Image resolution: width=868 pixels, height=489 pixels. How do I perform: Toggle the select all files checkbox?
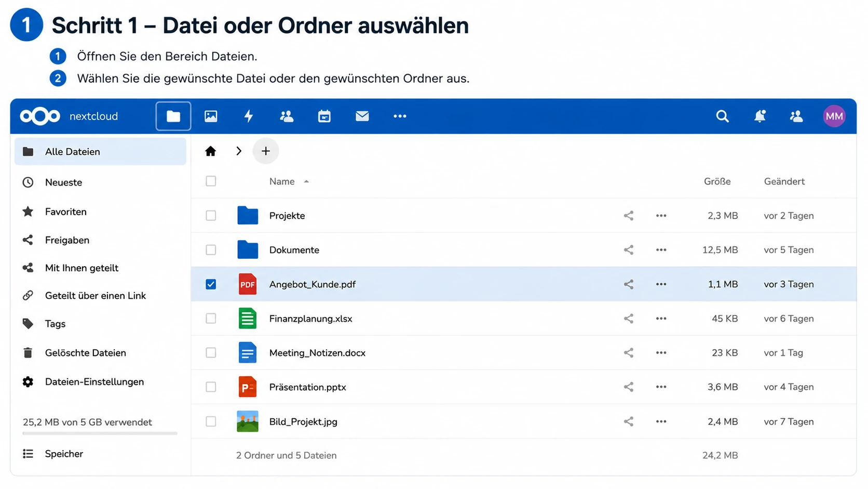click(211, 181)
